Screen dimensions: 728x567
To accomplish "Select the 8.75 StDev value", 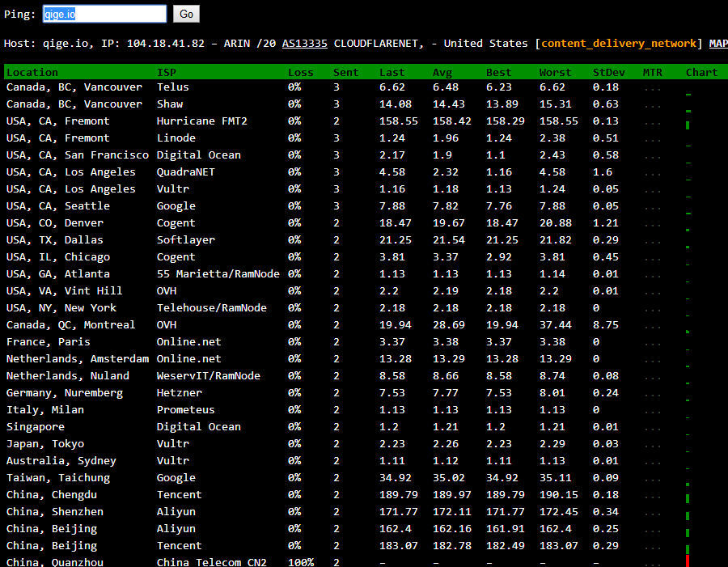I will 605,325.
